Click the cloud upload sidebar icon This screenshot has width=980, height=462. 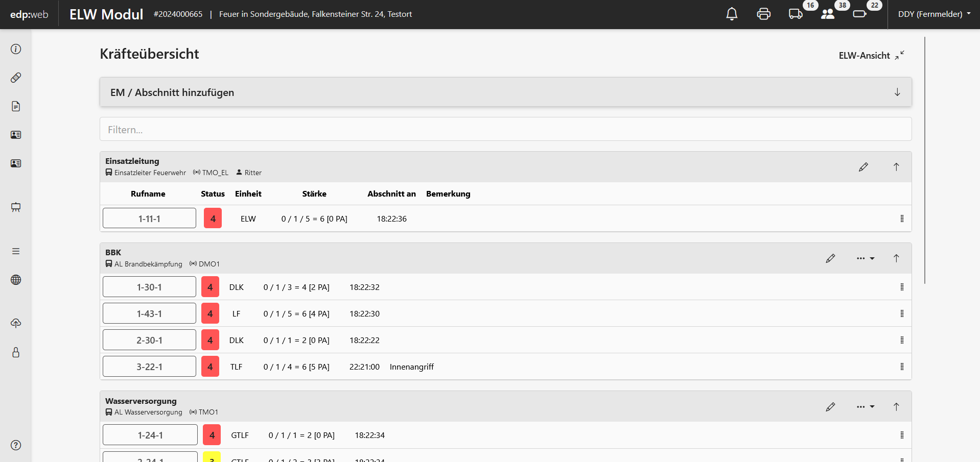pos(16,324)
